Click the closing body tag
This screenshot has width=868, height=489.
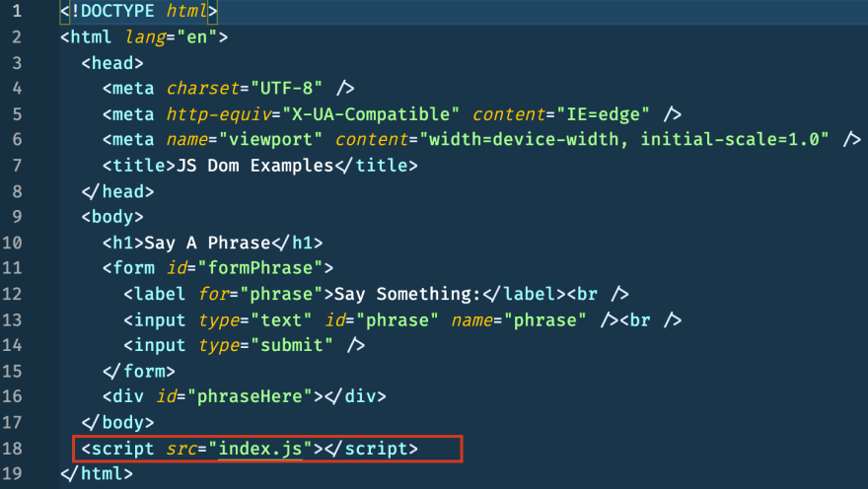coord(117,422)
